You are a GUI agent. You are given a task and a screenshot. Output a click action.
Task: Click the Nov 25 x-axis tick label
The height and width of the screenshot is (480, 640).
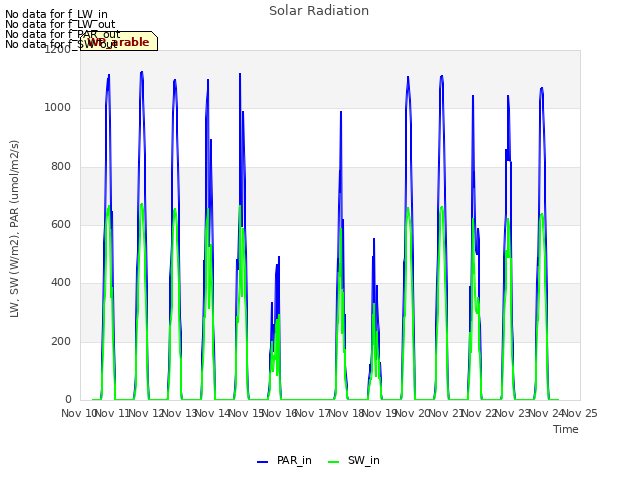(580, 413)
